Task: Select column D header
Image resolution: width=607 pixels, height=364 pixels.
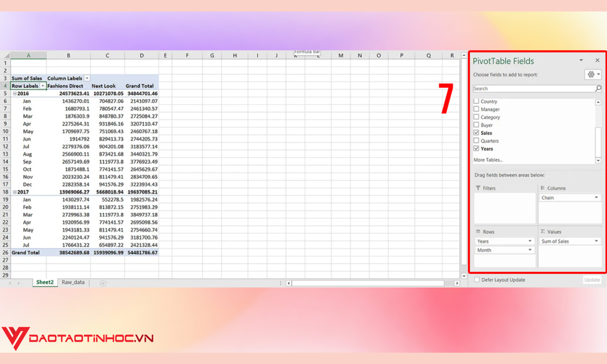Action: (142, 55)
